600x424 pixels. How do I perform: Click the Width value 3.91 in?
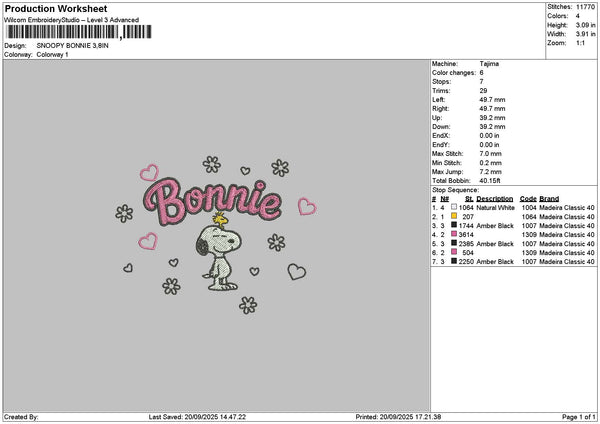[x=585, y=34]
